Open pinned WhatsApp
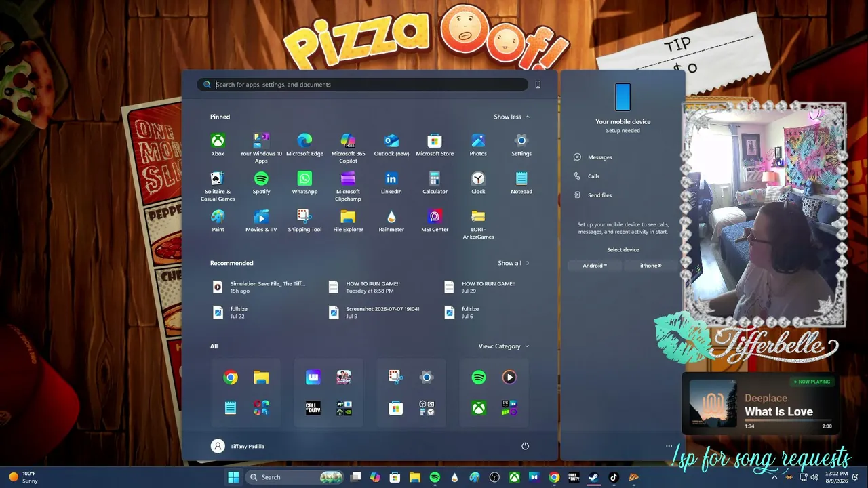 pyautogui.click(x=304, y=182)
